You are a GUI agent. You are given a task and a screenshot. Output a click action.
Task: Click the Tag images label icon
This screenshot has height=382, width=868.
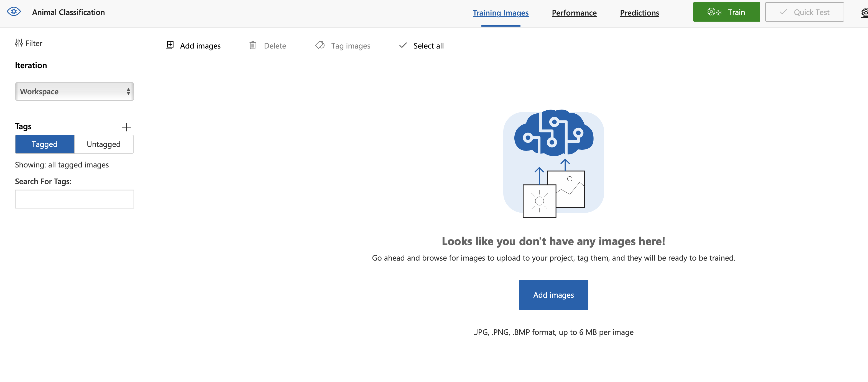click(x=320, y=45)
